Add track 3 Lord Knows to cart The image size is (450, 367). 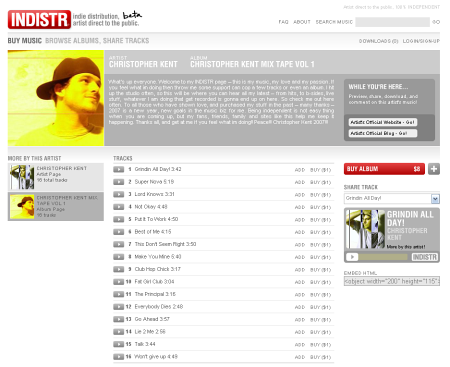coord(300,195)
